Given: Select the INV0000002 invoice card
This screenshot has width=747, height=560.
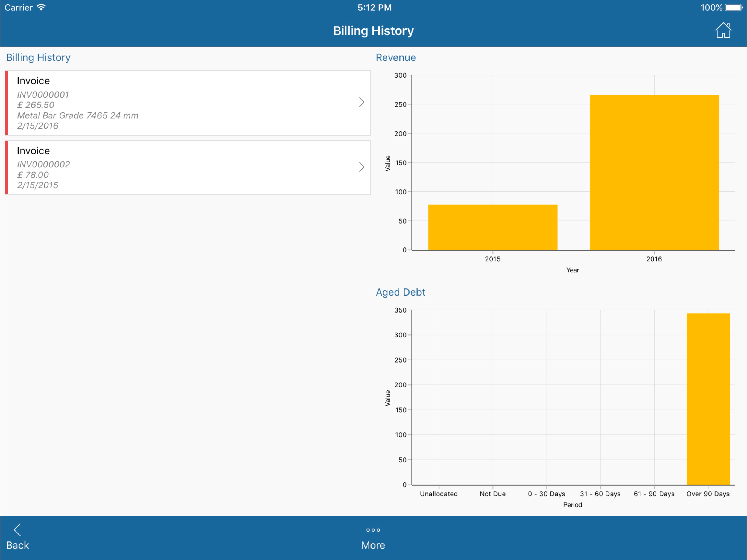Looking at the screenshot, I should pos(188,168).
